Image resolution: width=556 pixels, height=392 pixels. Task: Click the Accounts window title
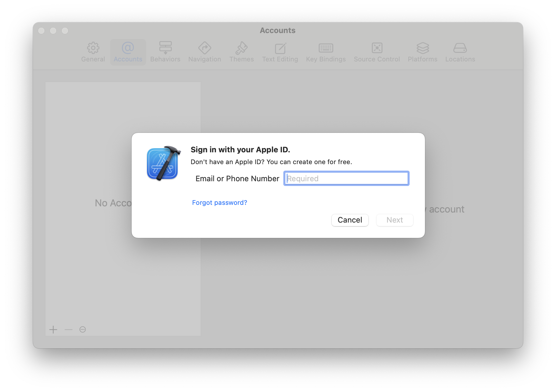(x=277, y=30)
